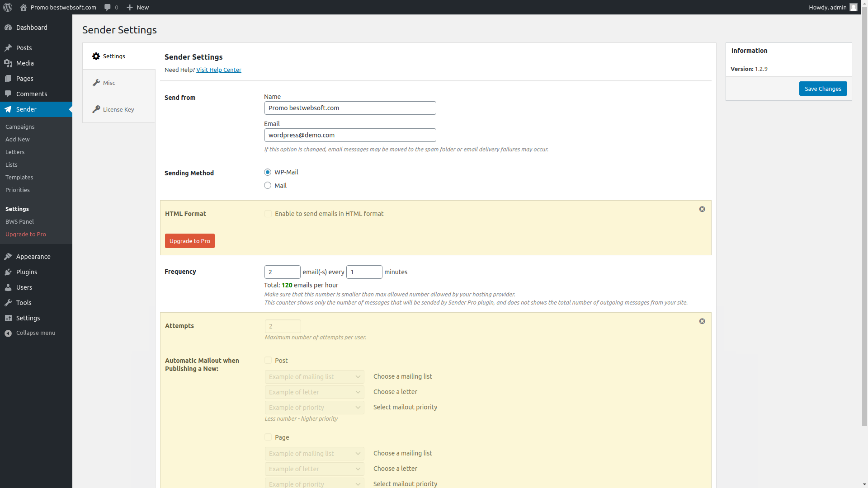This screenshot has height=488, width=868.
Task: Close the HTML Format pro banner
Action: coord(702,209)
